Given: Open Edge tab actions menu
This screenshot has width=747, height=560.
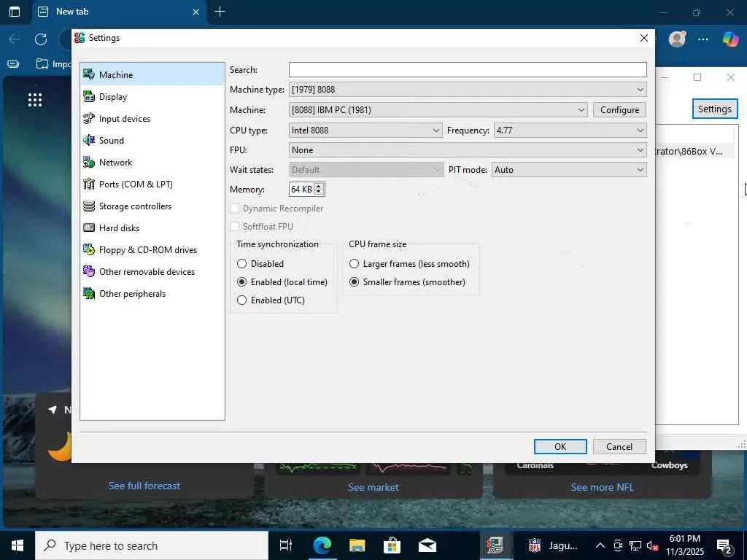Looking at the screenshot, I should (x=15, y=12).
